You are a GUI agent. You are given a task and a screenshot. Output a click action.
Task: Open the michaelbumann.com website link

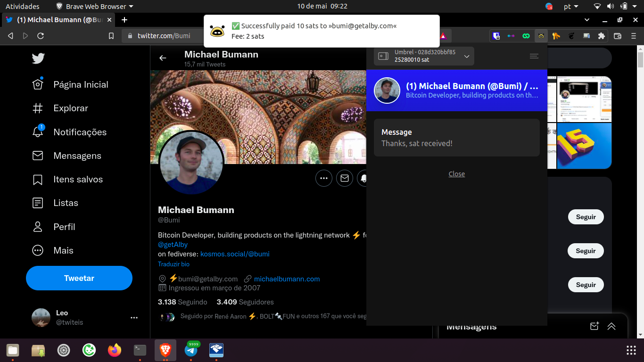pos(287,279)
